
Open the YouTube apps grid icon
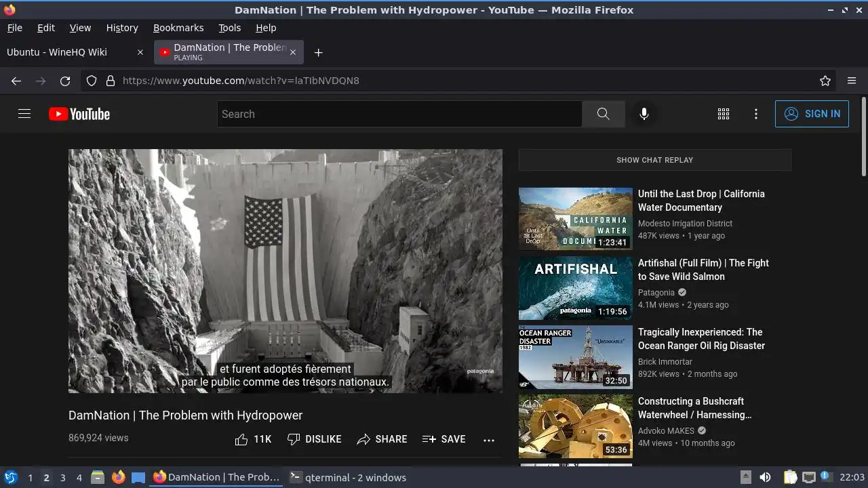pos(724,114)
